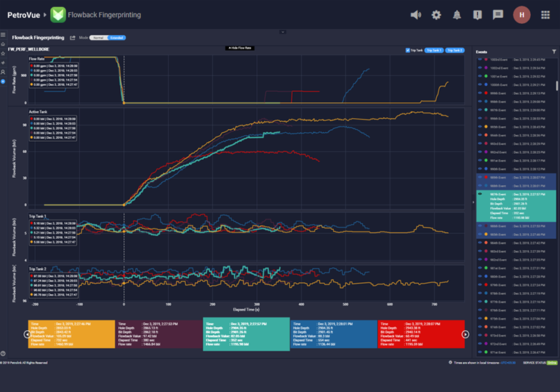Click the PetroVue brand title
This screenshot has height=392, width=560.
tap(24, 15)
